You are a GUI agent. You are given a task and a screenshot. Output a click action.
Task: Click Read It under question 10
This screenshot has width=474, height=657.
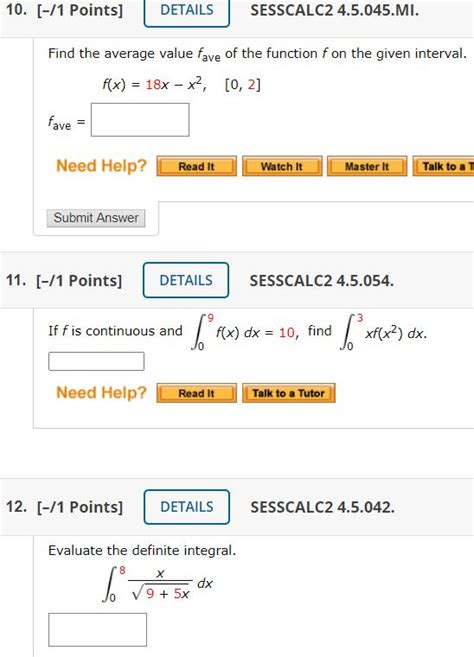[x=197, y=166]
